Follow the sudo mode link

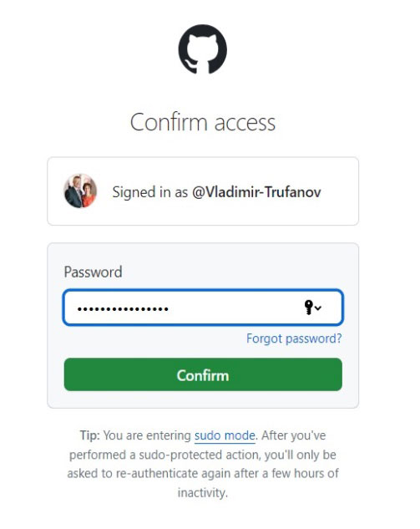coord(225,435)
